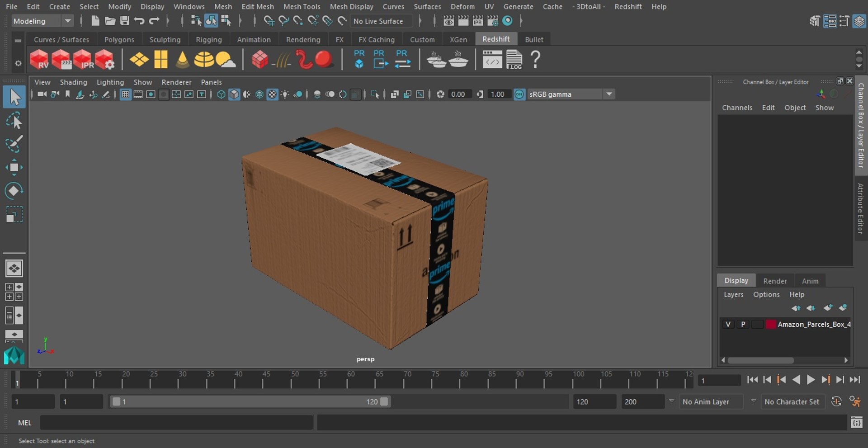Image resolution: width=868 pixels, height=448 pixels.
Task: Switch to Rigging shelf tab
Action: tap(208, 40)
